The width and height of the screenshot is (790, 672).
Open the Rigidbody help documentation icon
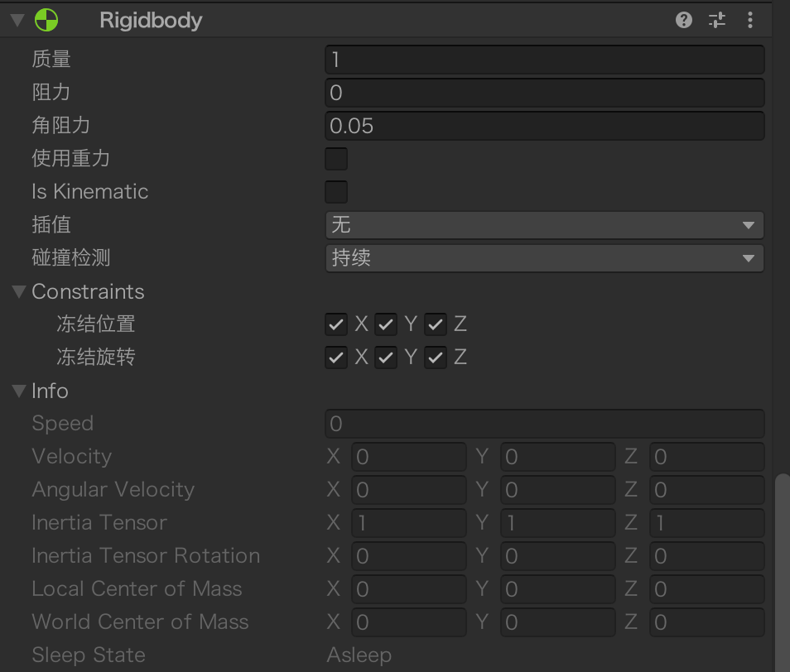(x=684, y=20)
